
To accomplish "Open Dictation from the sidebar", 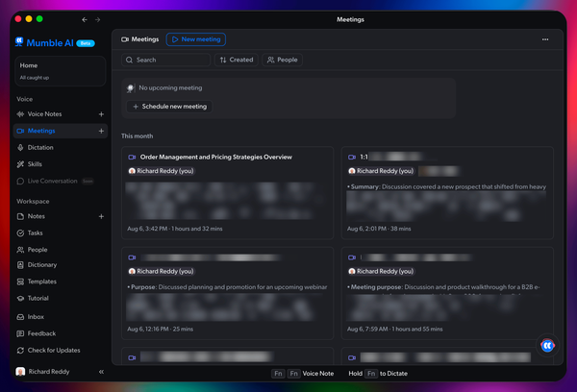I will pyautogui.click(x=40, y=147).
